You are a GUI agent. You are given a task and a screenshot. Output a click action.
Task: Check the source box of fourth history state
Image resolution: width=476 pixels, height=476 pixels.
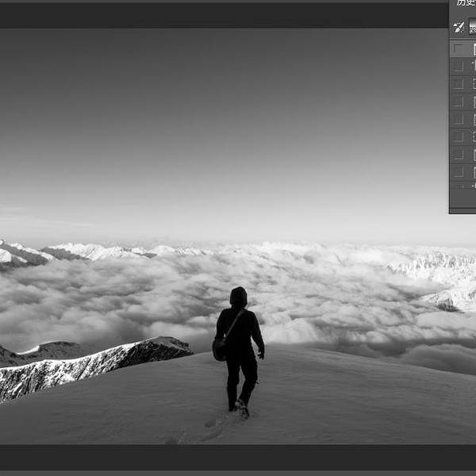[459, 102]
